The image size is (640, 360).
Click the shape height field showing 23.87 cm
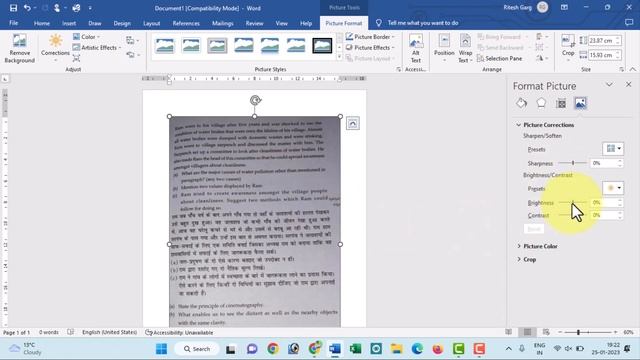[601, 40]
